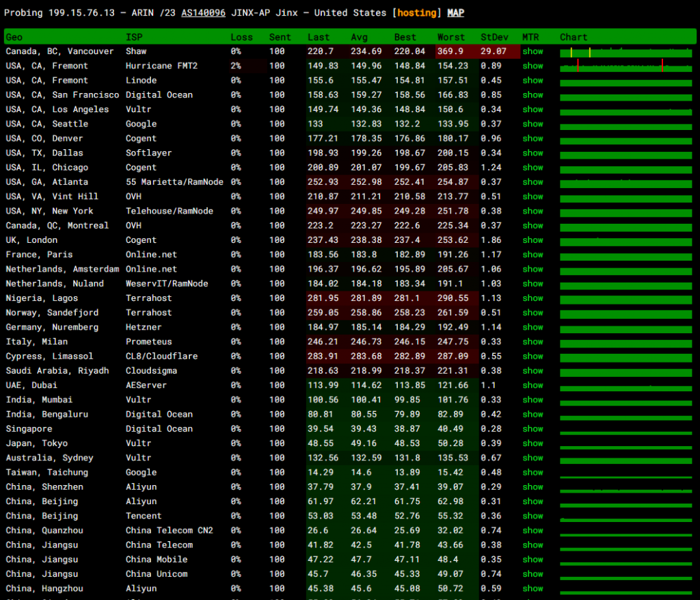Show MTR for the Tencent Beijing row
This screenshot has height=600, width=700.
coord(533,516)
